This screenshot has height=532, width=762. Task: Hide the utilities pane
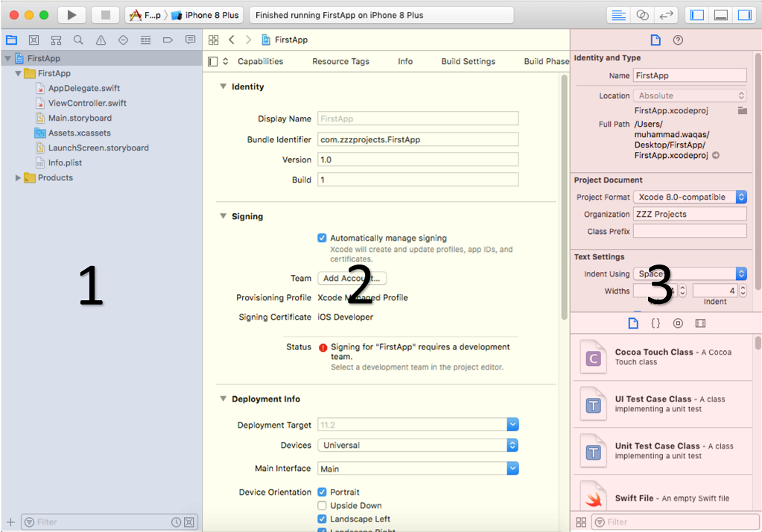pyautogui.click(x=744, y=15)
